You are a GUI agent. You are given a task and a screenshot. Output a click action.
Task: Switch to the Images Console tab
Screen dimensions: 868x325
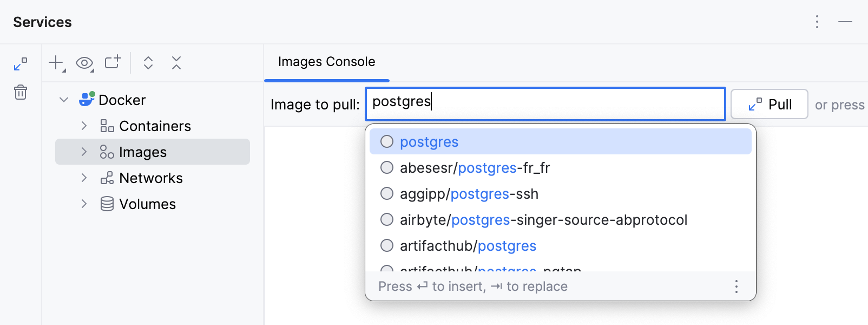pos(326,62)
